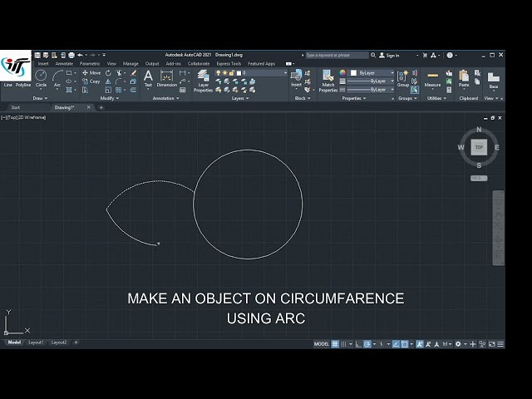
Task: Click the Dimension tool
Action: point(166,78)
